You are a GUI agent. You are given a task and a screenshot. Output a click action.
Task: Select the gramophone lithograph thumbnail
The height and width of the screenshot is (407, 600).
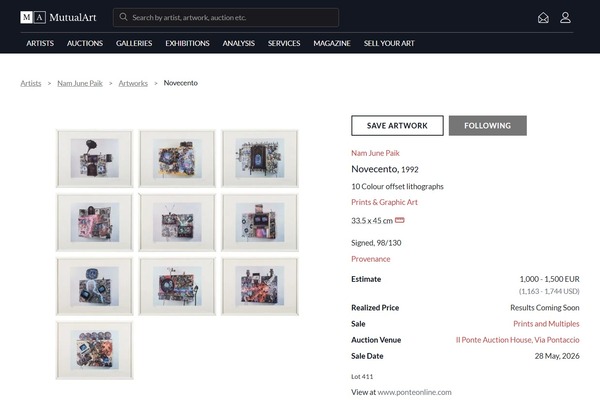pyautogui.click(x=95, y=159)
